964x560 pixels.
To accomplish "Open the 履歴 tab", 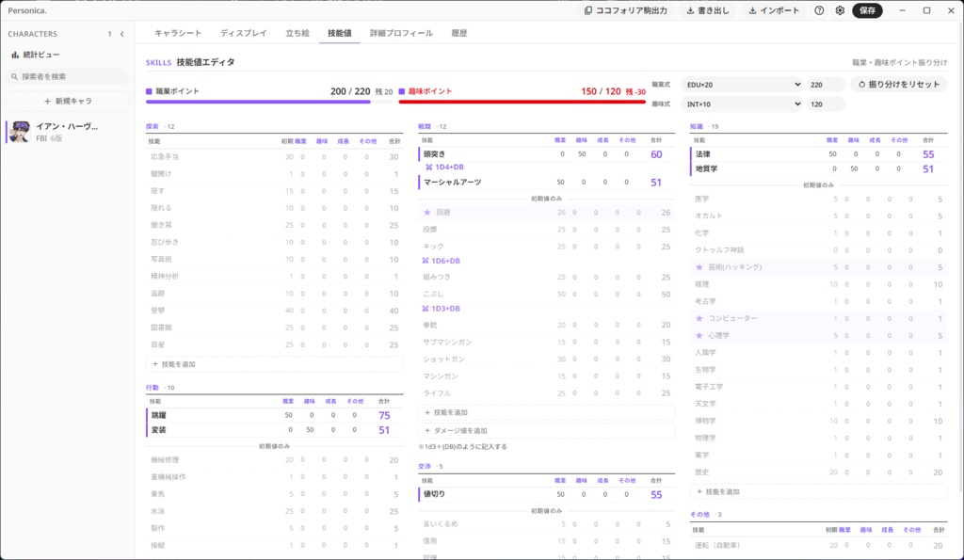I will point(459,33).
